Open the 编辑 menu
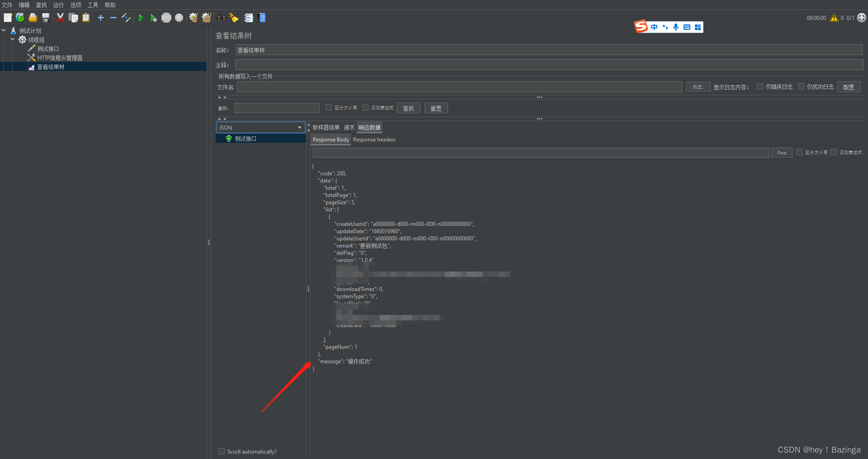Screen dimensions: 868x459 coord(24,5)
